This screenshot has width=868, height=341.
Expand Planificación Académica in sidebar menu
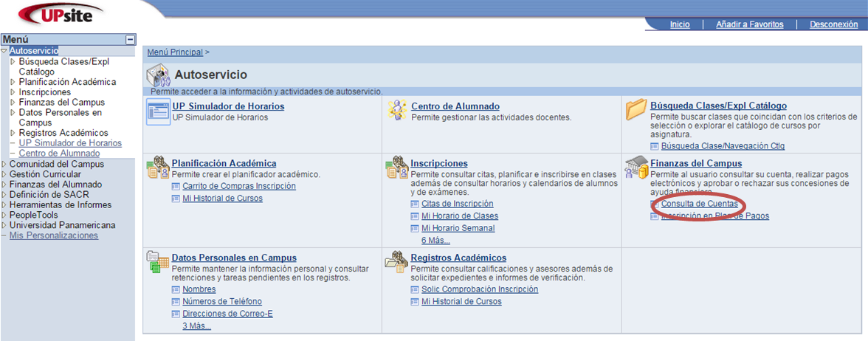tap(13, 82)
